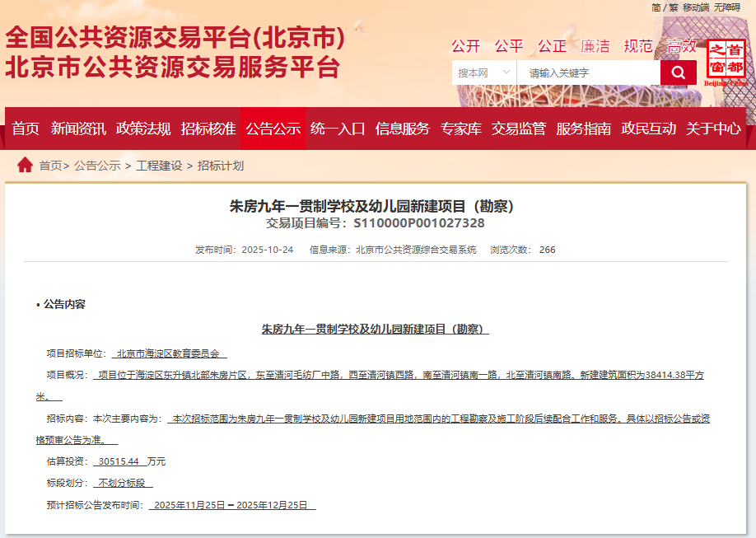756x538 pixels.
Task: Open the 信息服务 navigation menu
Action: click(403, 129)
